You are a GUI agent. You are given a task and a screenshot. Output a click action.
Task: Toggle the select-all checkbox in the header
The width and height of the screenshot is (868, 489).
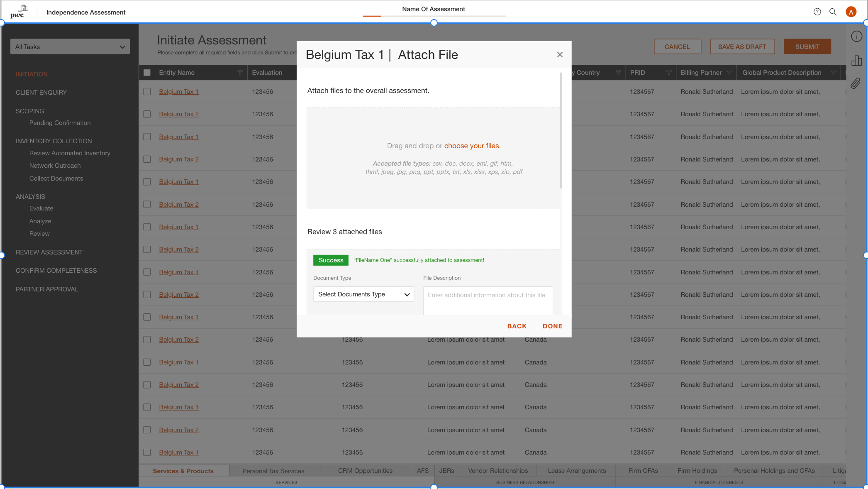(147, 73)
